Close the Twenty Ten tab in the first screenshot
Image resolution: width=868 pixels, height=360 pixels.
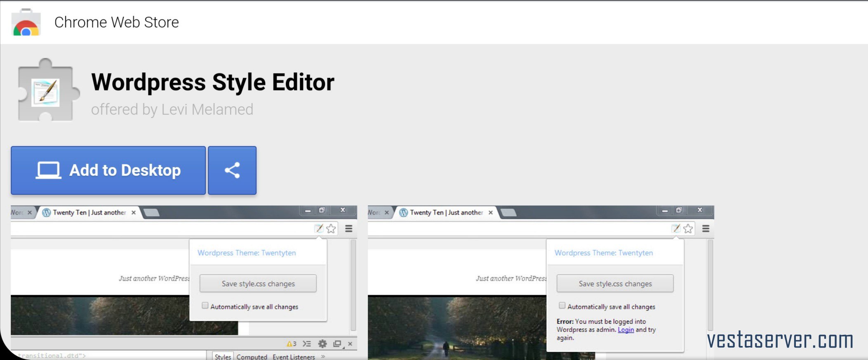click(134, 213)
